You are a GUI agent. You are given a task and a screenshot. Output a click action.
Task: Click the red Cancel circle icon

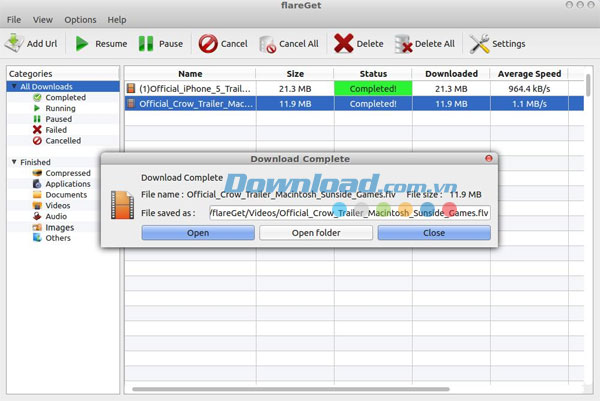pyautogui.click(x=208, y=43)
